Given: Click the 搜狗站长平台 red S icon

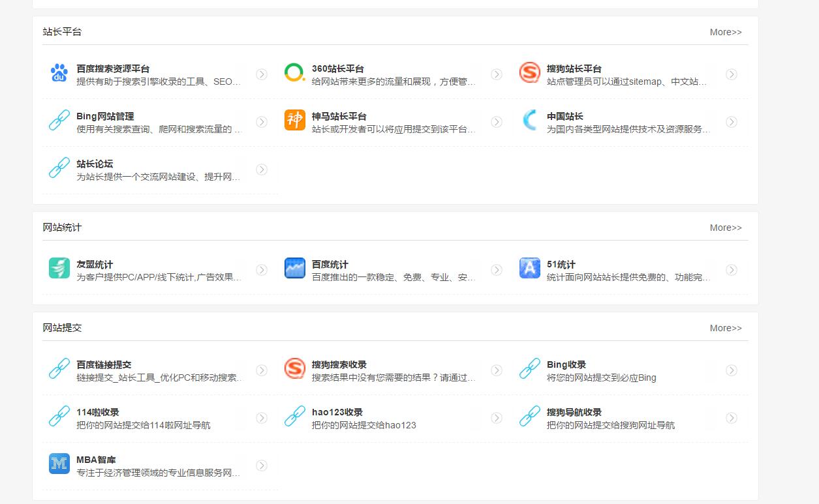Looking at the screenshot, I should [x=529, y=74].
